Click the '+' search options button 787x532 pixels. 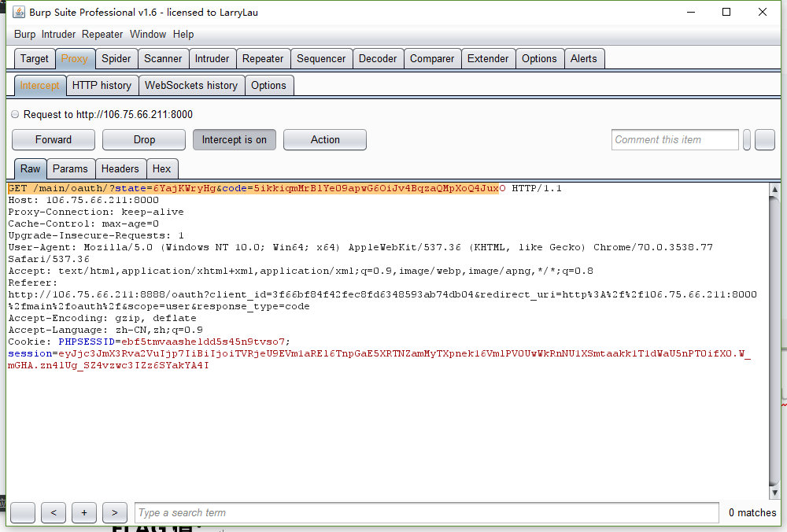tap(84, 512)
